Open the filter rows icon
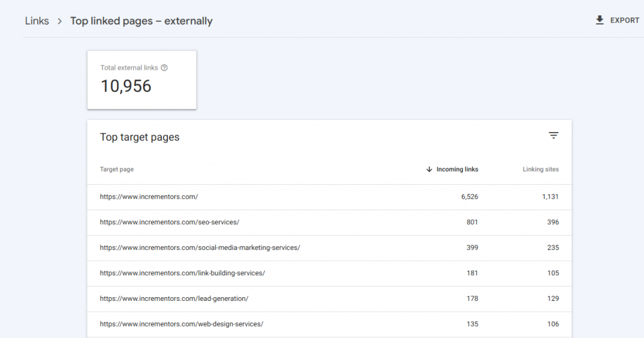This screenshot has width=644, height=338. pyautogui.click(x=553, y=135)
